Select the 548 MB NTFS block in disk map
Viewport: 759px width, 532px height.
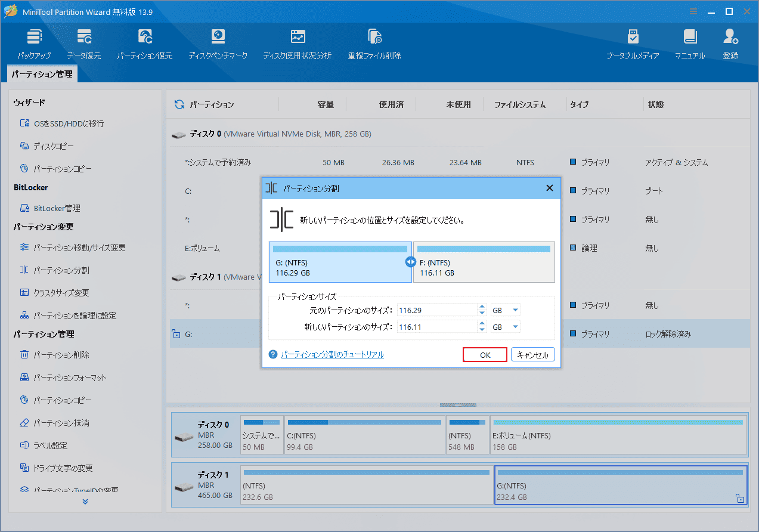click(467, 435)
